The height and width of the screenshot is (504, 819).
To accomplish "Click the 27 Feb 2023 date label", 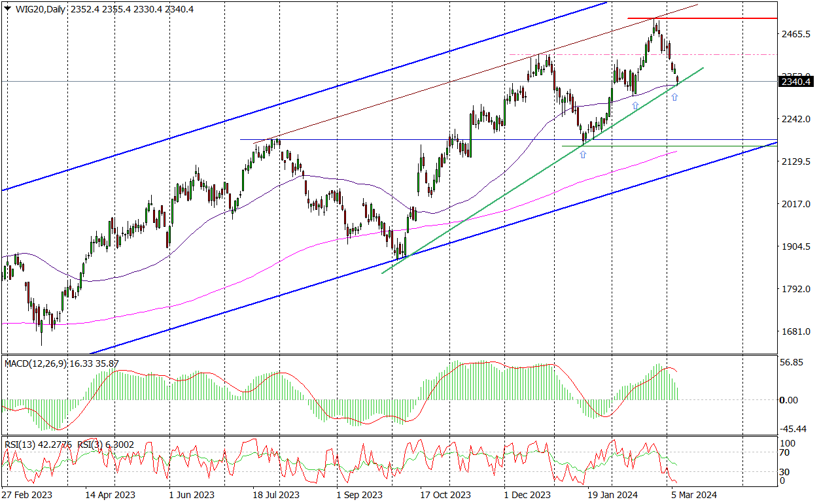I will [x=27, y=495].
